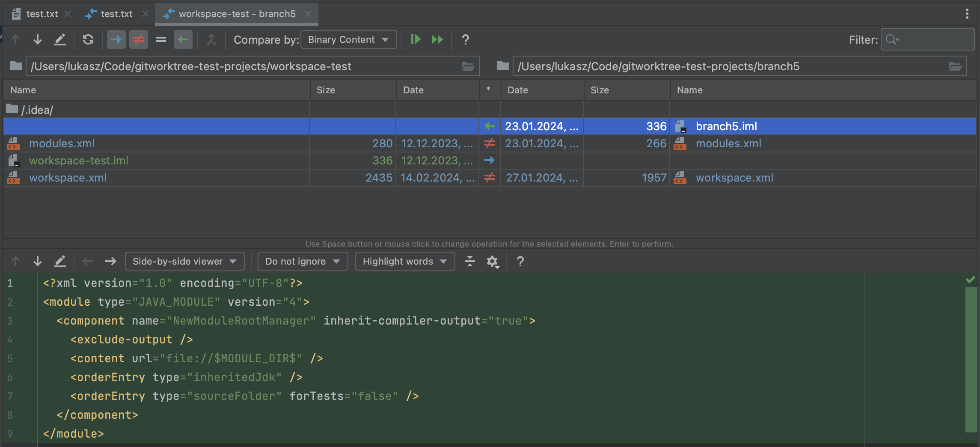
Task: Toggle show different files filter
Action: pos(138,40)
